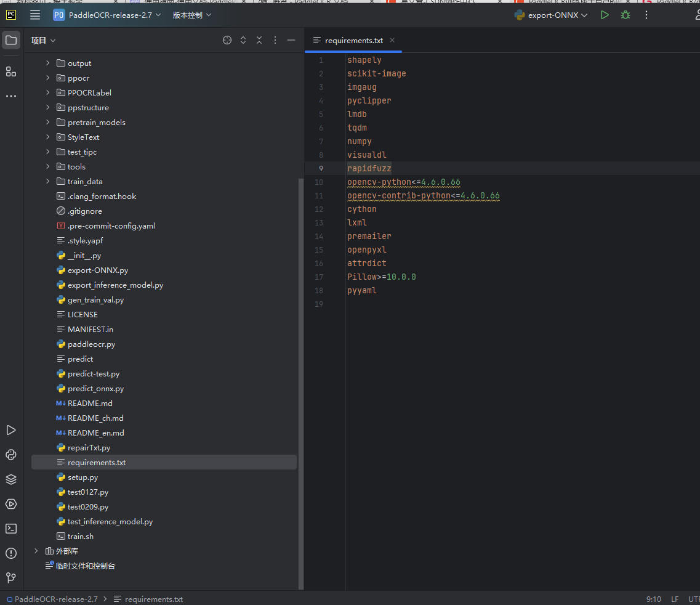Expand the ppstructure folder
The height and width of the screenshot is (605, 700).
coord(48,107)
